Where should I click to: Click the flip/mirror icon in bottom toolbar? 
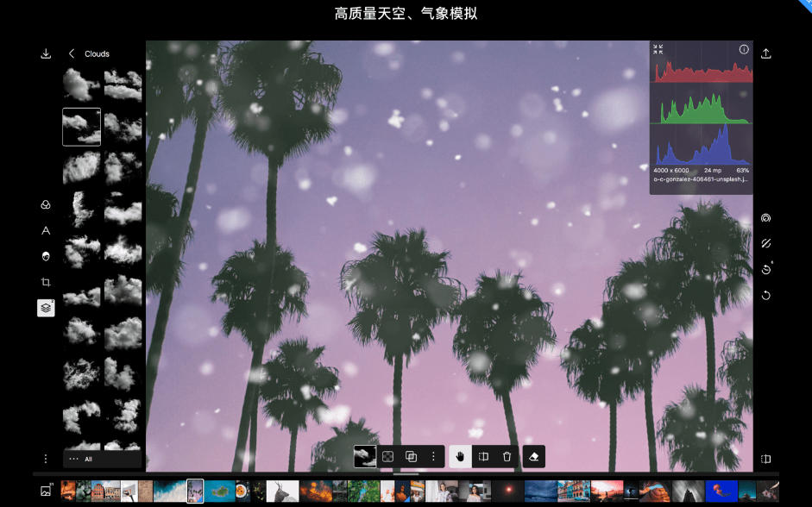click(483, 457)
